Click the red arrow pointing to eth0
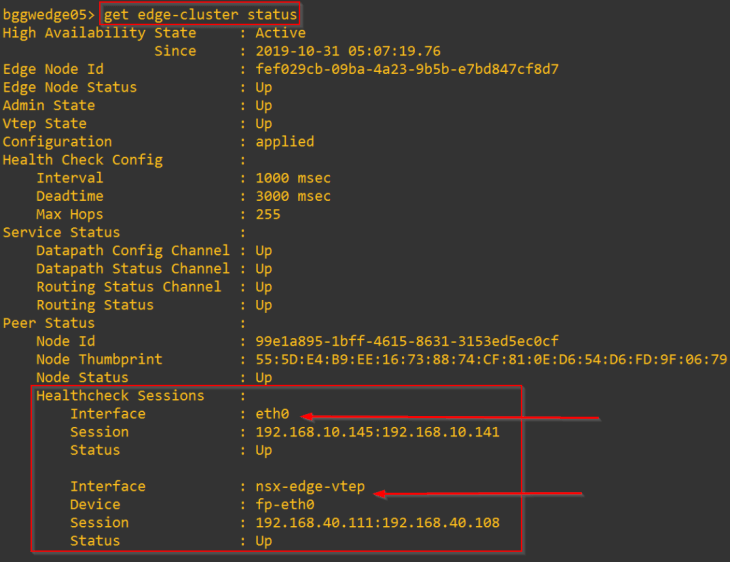730x562 pixels. click(x=450, y=416)
